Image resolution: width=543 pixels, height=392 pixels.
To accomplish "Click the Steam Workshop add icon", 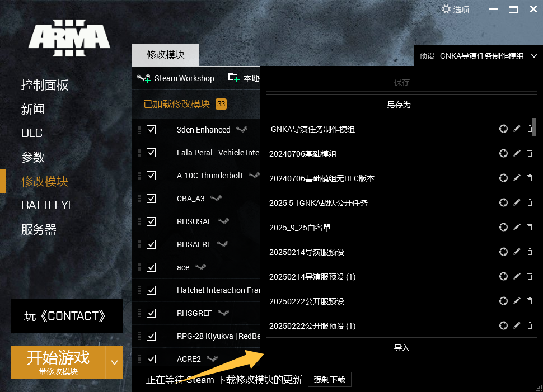I will point(144,78).
